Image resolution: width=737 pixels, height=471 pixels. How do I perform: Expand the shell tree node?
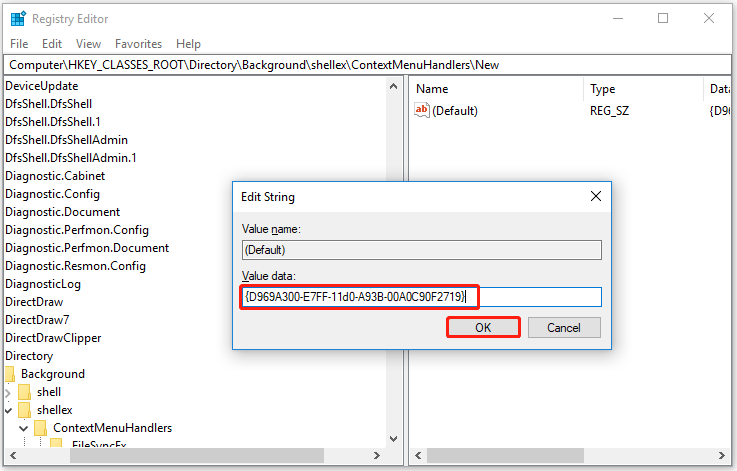[x=8, y=392]
